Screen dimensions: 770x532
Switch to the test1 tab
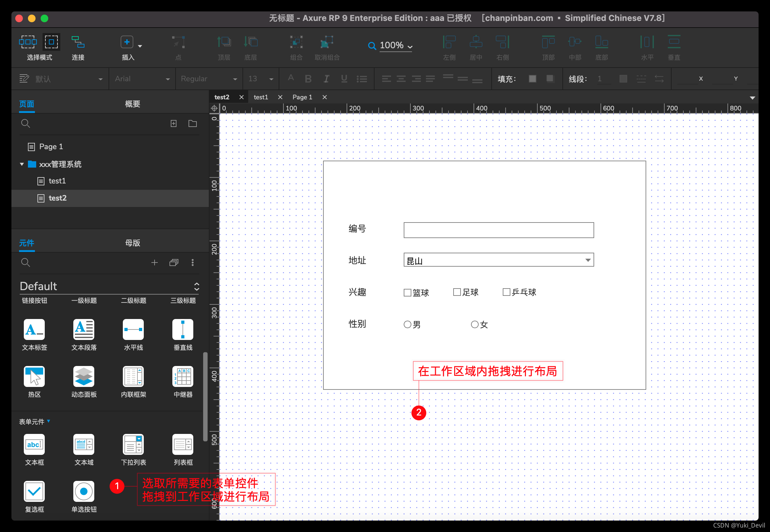click(261, 97)
